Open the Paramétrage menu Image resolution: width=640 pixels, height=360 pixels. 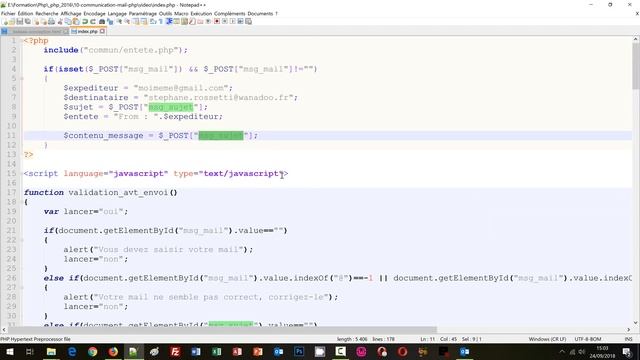click(143, 13)
